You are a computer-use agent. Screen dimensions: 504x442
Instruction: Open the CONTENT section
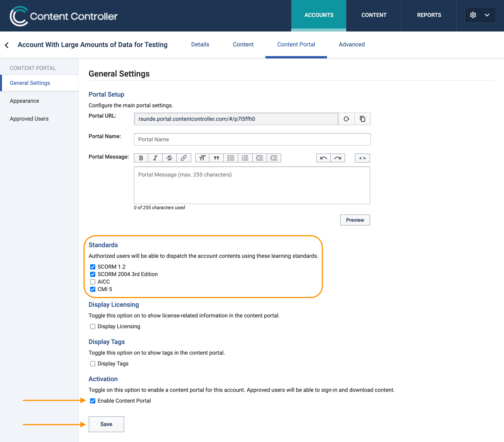[374, 15]
